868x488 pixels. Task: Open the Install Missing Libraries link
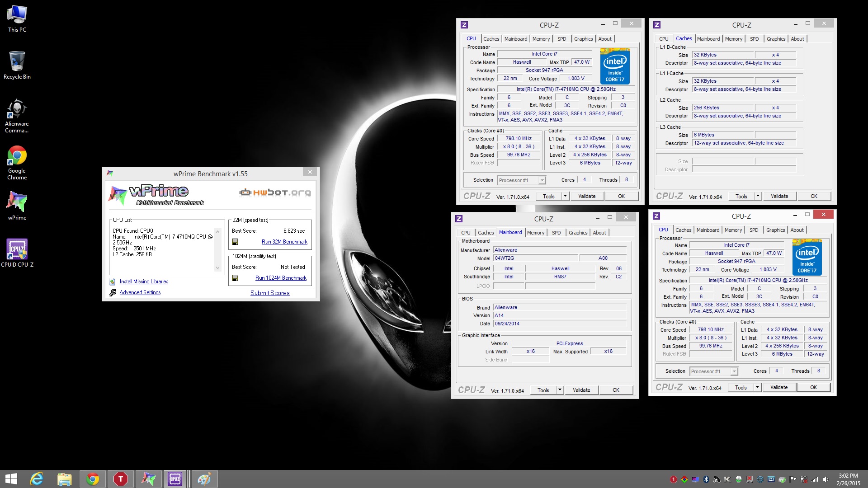[x=144, y=282]
